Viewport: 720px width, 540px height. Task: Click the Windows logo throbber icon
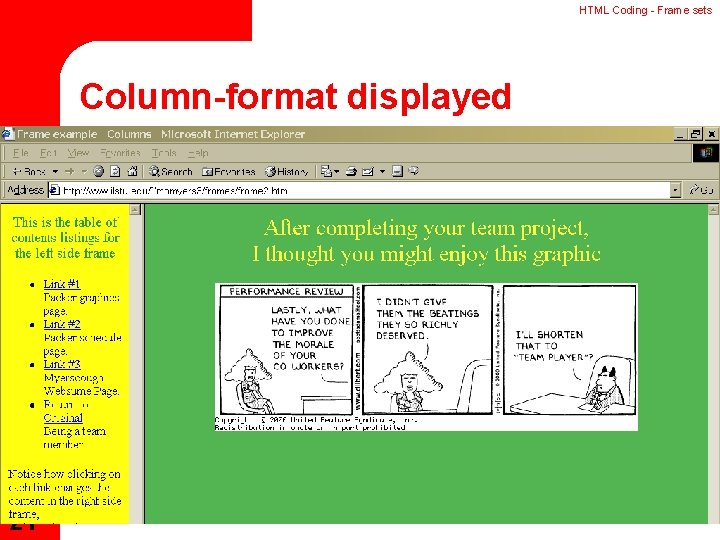click(x=706, y=153)
